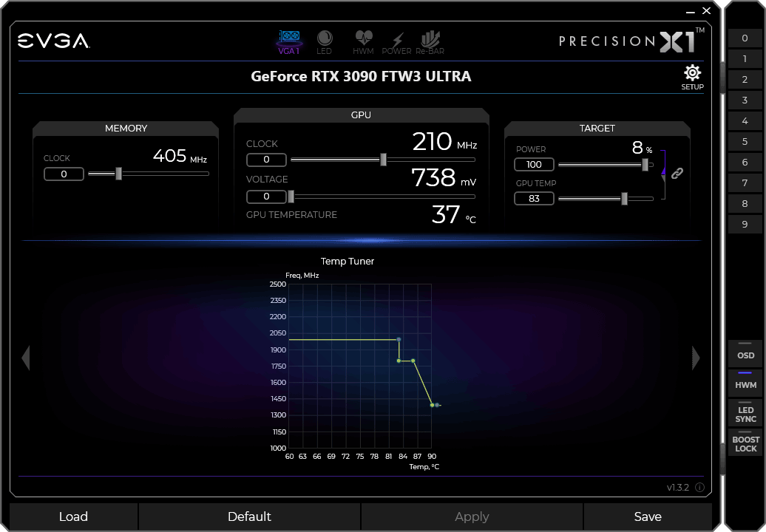
Task: Click the Default button
Action: 249,516
